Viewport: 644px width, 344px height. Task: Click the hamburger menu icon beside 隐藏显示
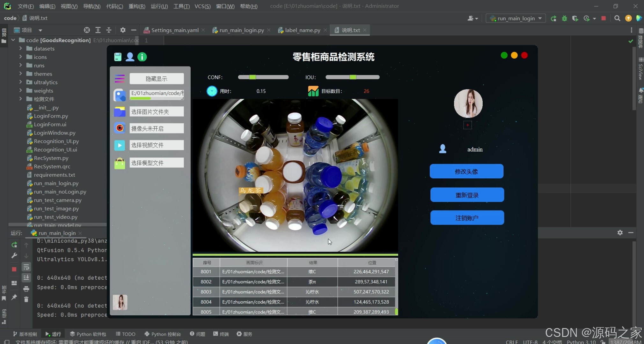coord(120,78)
